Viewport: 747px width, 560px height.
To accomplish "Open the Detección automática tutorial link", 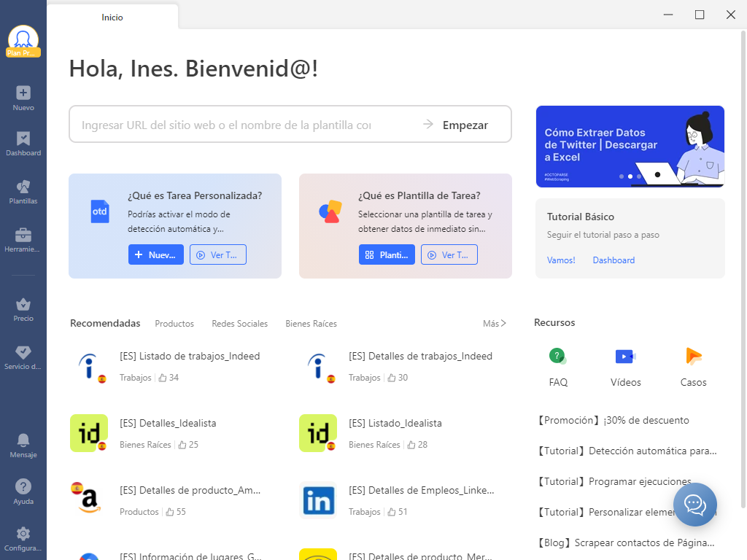I will pyautogui.click(x=627, y=451).
